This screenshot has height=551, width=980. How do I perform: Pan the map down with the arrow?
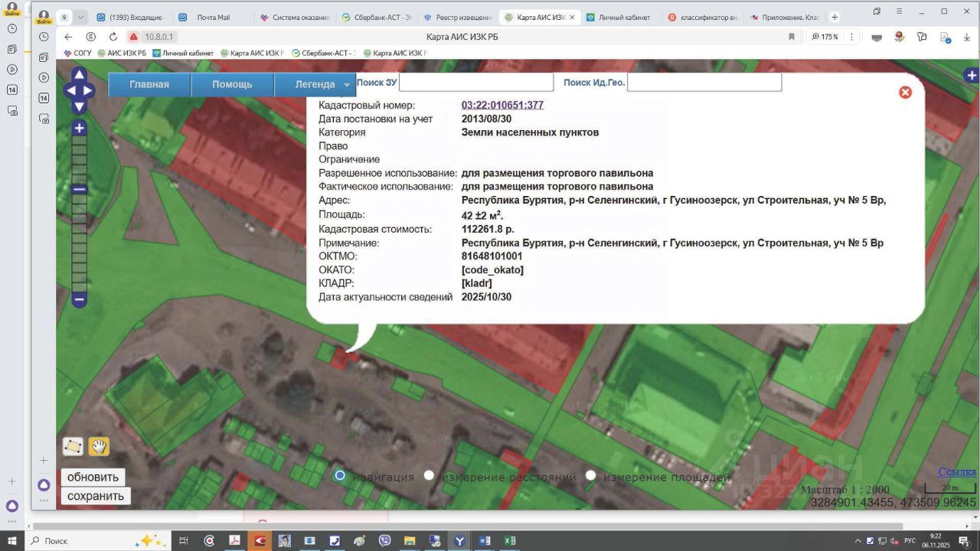tap(79, 106)
